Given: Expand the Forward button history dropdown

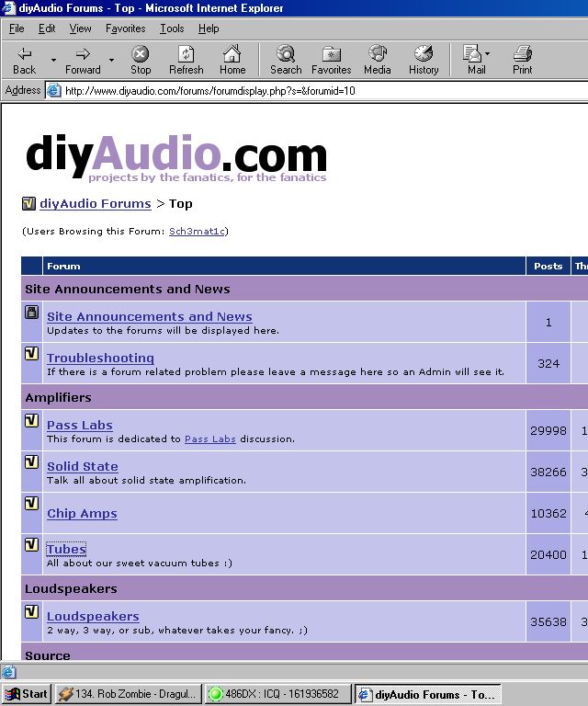Looking at the screenshot, I should 111,60.
